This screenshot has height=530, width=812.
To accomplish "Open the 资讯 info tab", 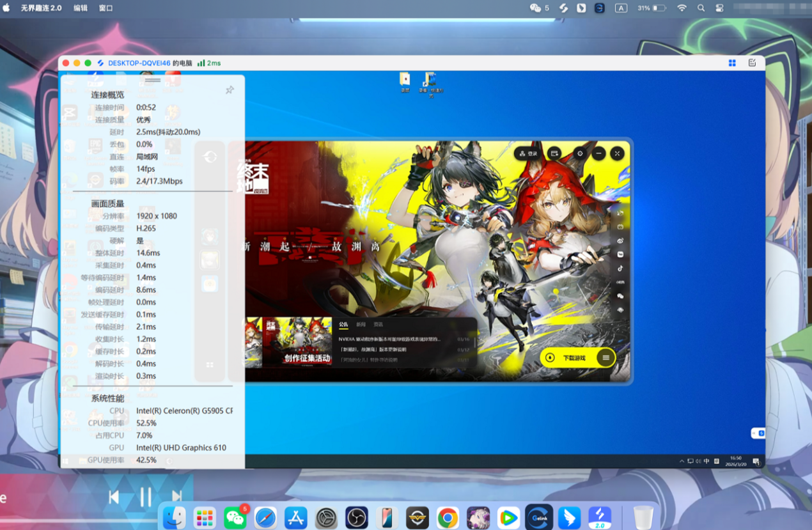I will [379, 325].
